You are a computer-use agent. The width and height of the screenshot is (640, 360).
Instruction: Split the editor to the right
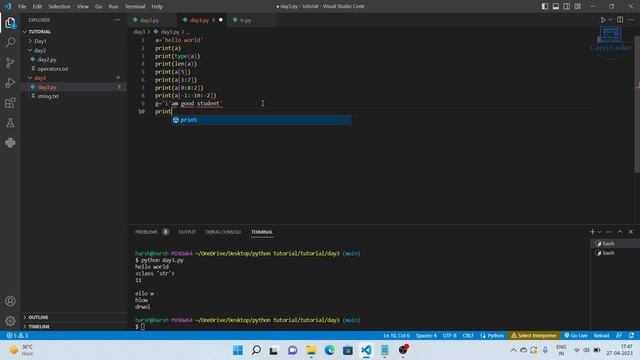point(620,20)
